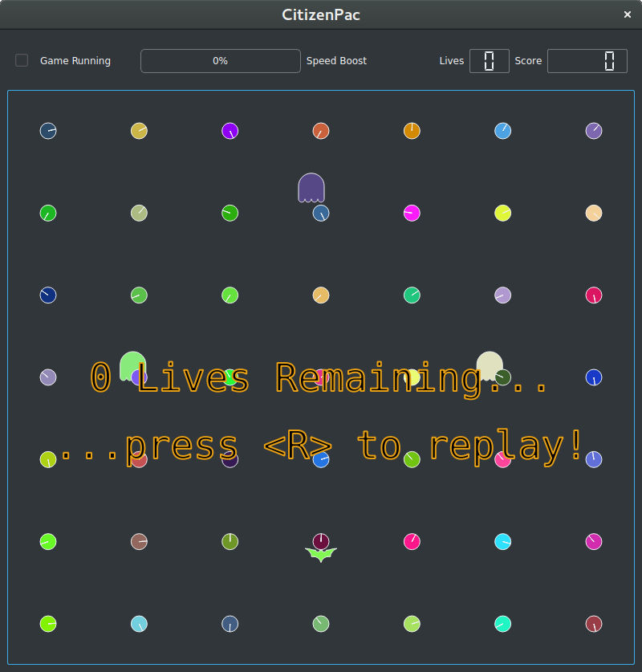Click the Speed Boost progress bar
Image resolution: width=642 pixels, height=672 pixels.
pyautogui.click(x=221, y=61)
